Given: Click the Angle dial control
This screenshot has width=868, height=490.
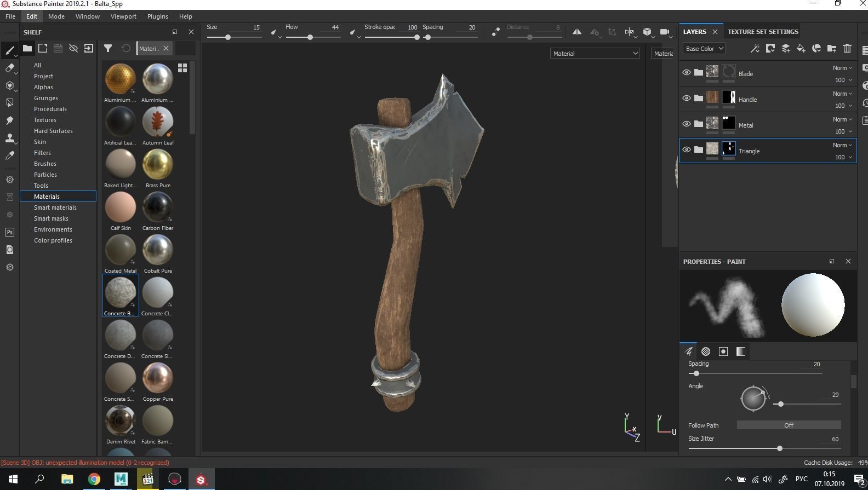Looking at the screenshot, I should (753, 399).
